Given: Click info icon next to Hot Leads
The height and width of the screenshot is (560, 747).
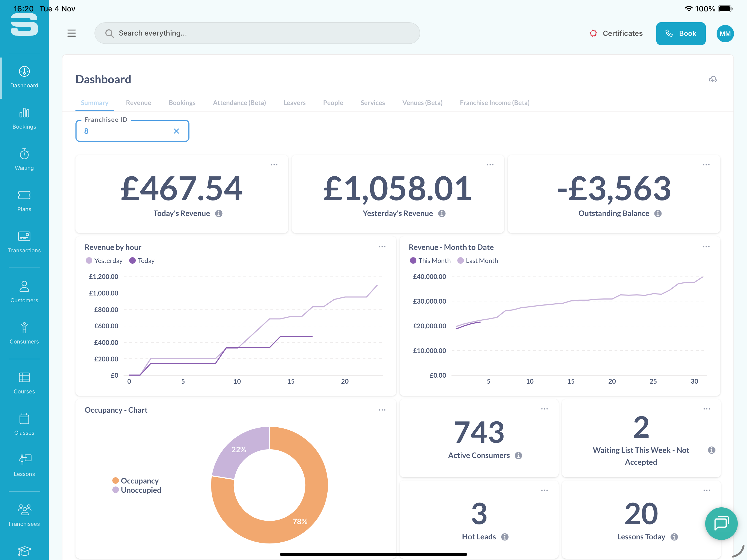Looking at the screenshot, I should [x=505, y=537].
